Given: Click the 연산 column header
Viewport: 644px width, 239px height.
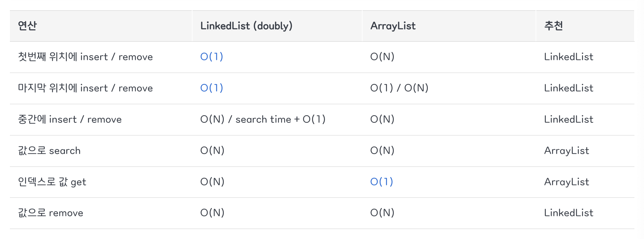Looking at the screenshot, I should pos(27,26).
